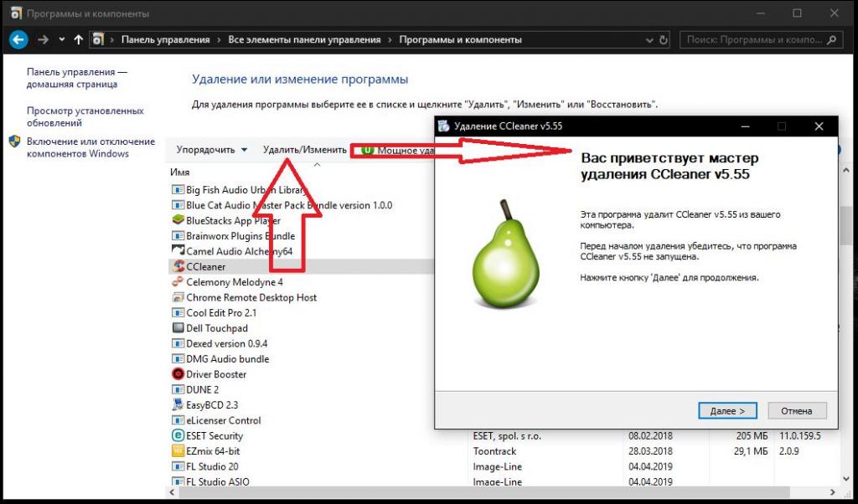
Task: Click the Dell Touchpad icon
Action: pyautogui.click(x=178, y=328)
